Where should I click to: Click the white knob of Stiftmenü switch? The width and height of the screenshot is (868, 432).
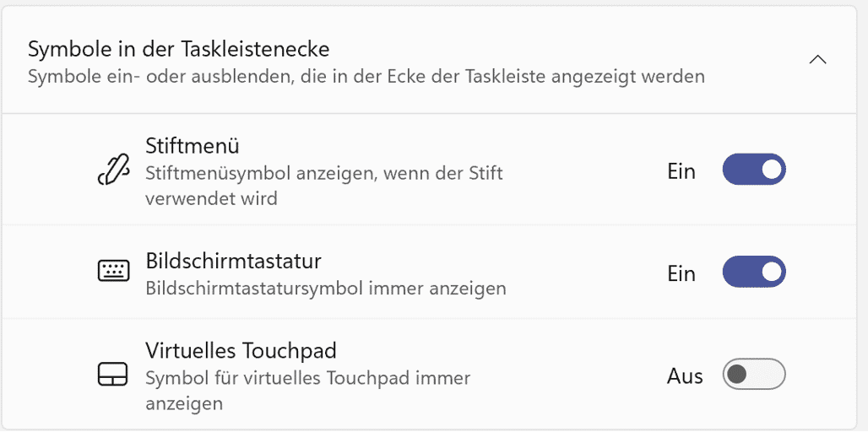pos(770,170)
